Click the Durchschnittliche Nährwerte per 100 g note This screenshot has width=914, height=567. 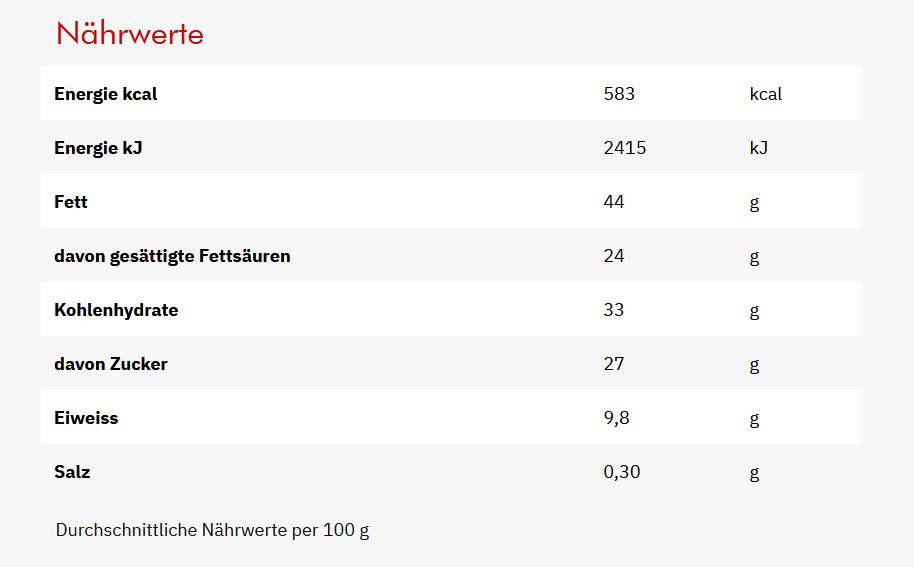(212, 530)
